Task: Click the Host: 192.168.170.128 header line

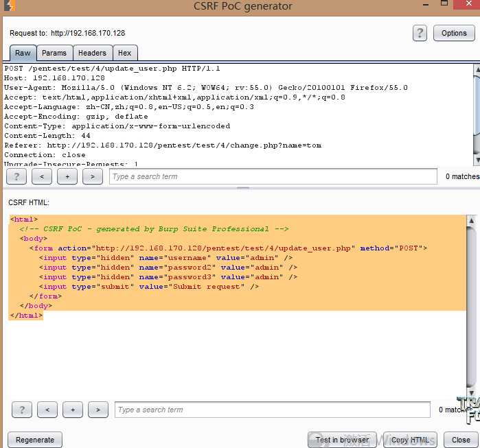Action: pyautogui.click(x=54, y=78)
